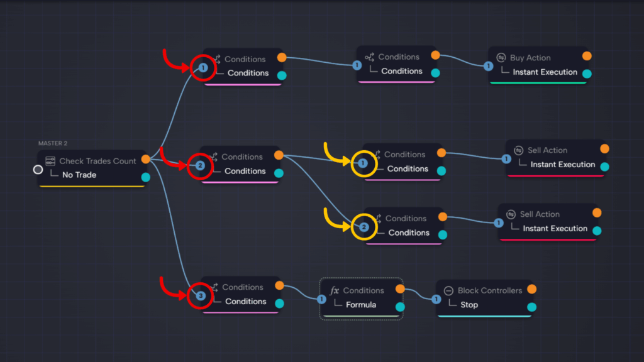
Task: Select input port 2 circled in yellow
Action: (x=364, y=228)
